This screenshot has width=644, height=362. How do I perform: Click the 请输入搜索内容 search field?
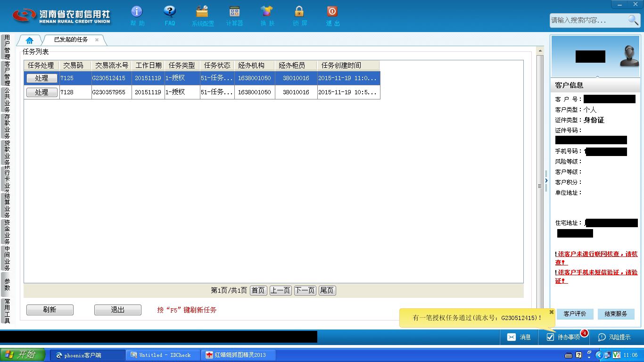588,20
